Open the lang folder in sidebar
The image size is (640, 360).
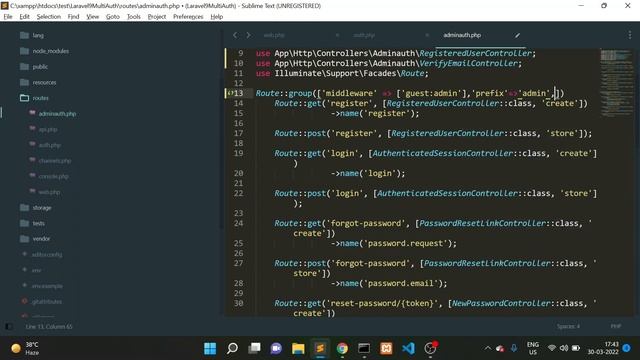[x=38, y=36]
